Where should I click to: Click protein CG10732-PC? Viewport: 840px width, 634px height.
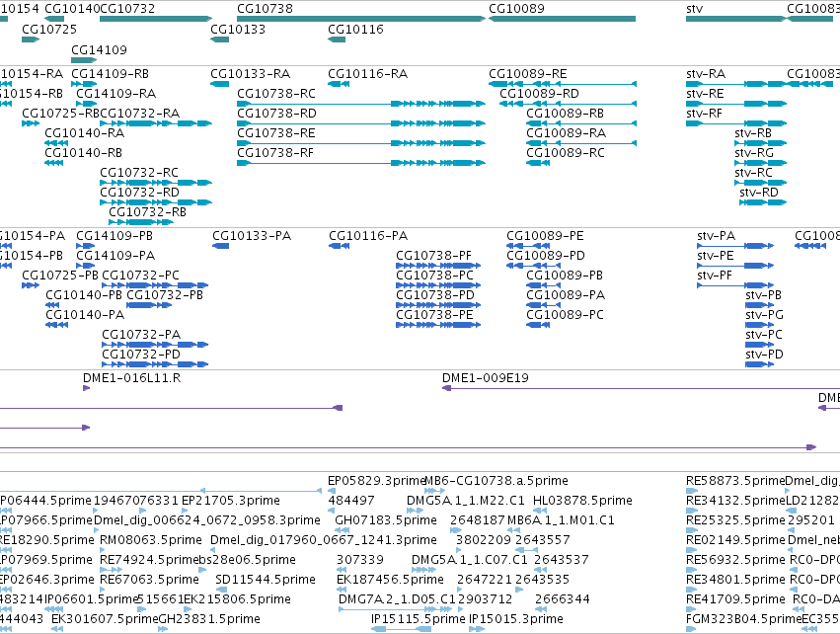tap(155, 285)
